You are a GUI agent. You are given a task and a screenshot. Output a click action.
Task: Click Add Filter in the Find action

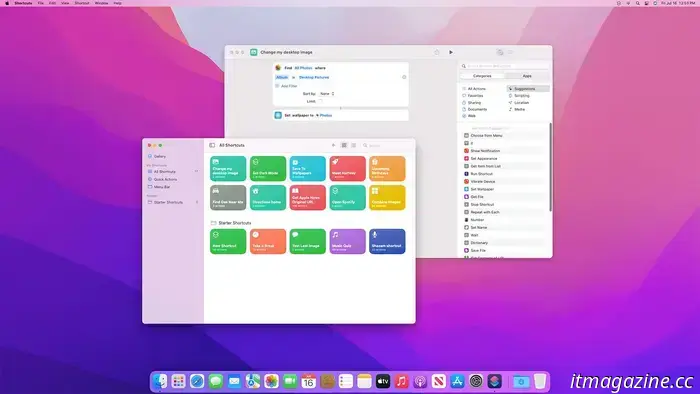[286, 86]
